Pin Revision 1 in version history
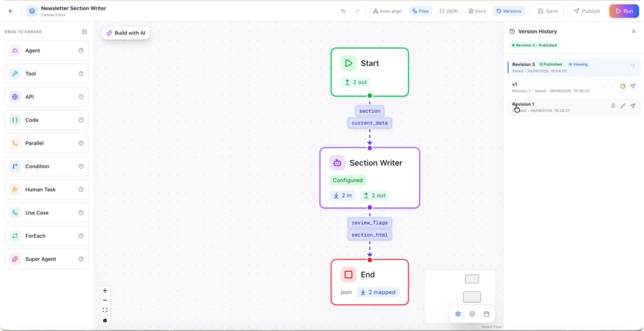644x331 pixels. [x=613, y=106]
